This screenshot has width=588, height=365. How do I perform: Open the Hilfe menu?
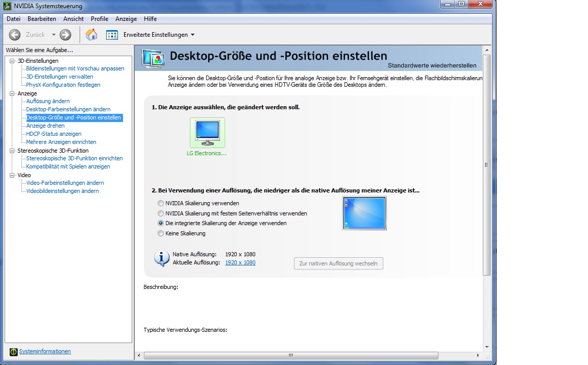[x=150, y=19]
